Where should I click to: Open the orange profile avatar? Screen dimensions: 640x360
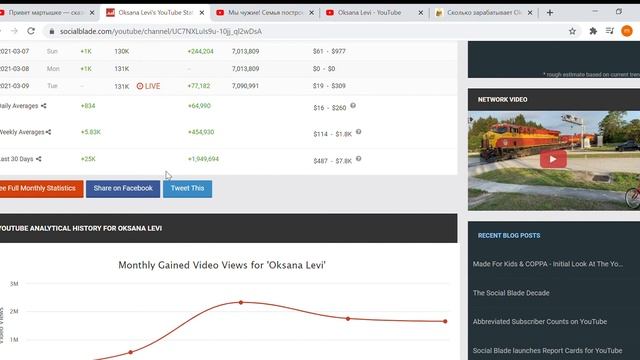(x=627, y=31)
